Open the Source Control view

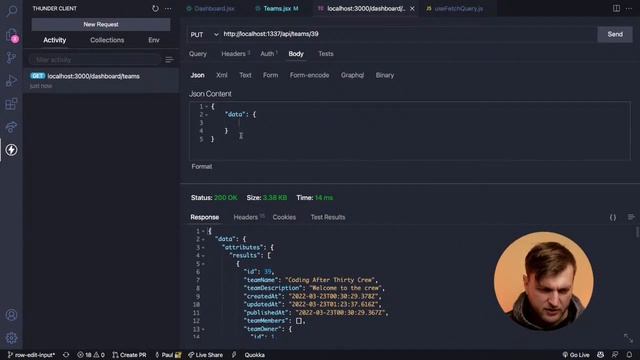pyautogui.click(x=11, y=58)
